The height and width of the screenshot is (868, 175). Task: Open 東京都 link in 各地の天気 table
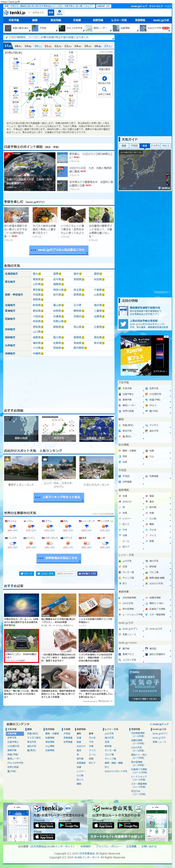click(37, 289)
